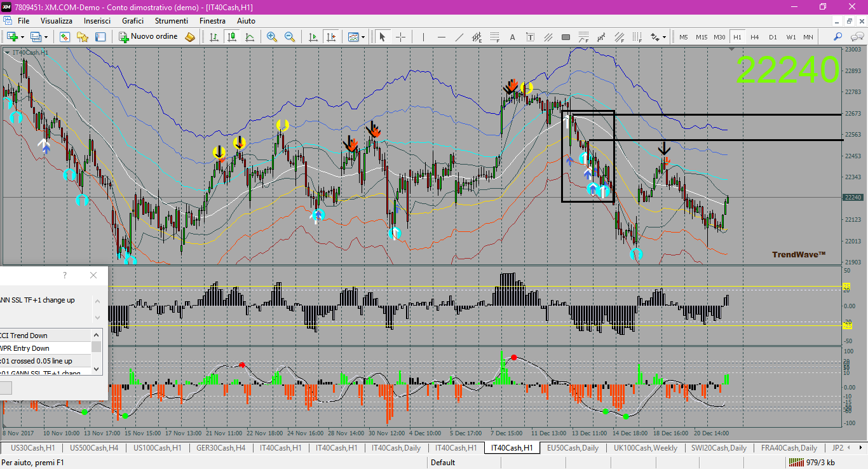Open the search magnifier icon
The image size is (868, 469).
(x=838, y=37)
